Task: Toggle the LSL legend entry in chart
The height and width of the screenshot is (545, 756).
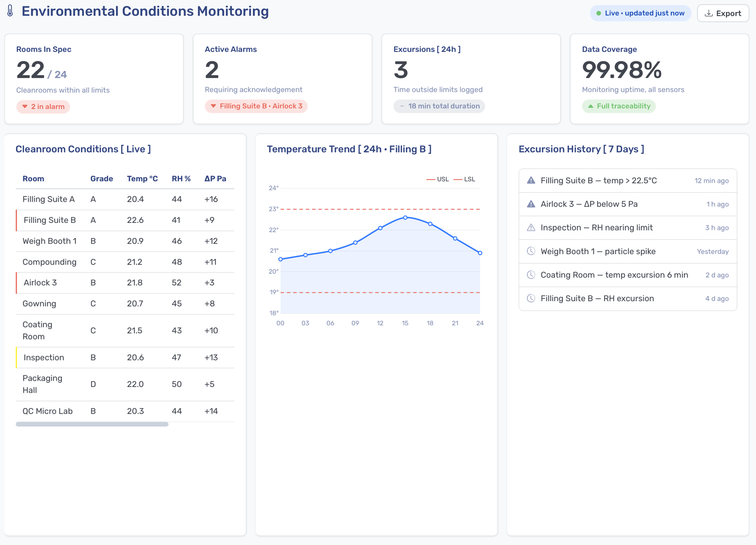Action: click(464, 179)
